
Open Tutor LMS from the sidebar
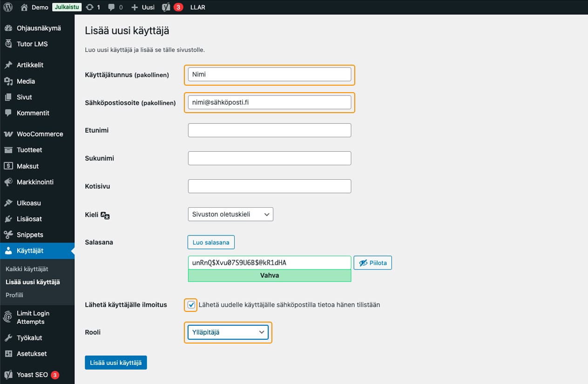point(32,44)
